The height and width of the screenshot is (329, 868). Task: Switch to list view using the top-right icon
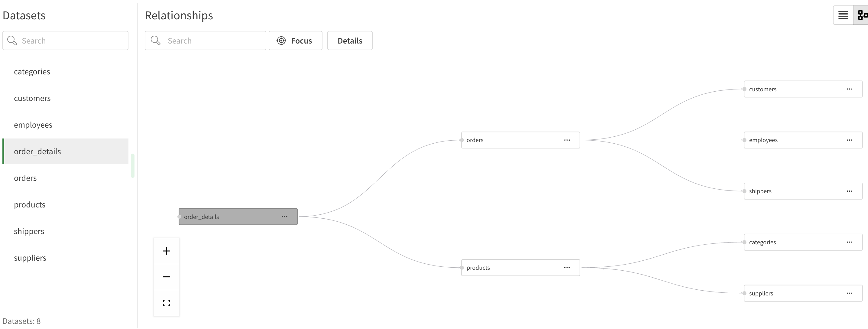tap(843, 15)
